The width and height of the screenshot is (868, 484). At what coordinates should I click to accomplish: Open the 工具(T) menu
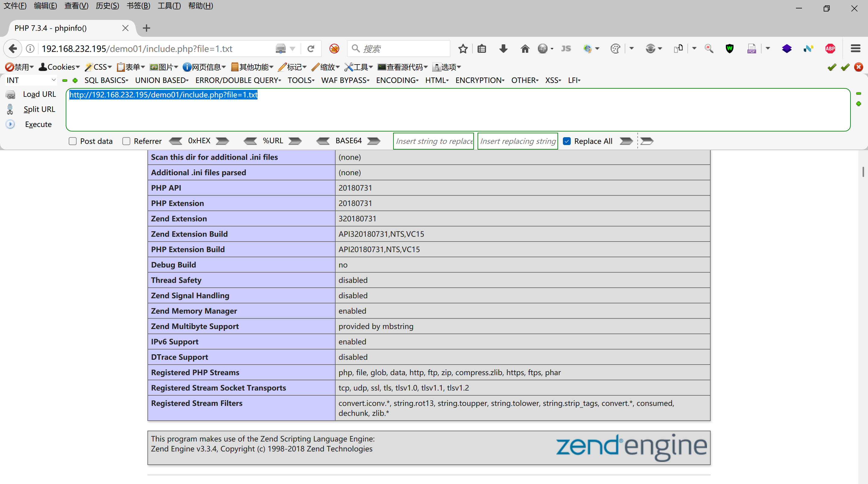[169, 6]
